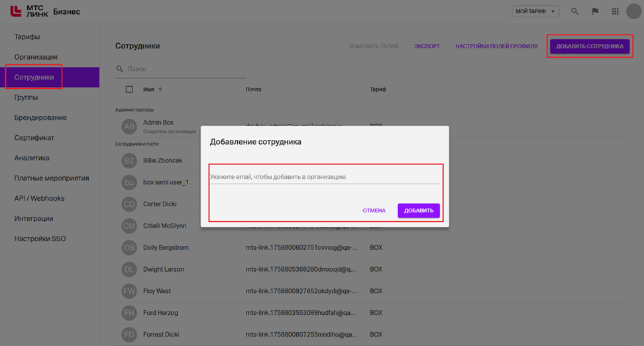644x346 pixels.
Task: Open the flag notifications icon
Action: pyautogui.click(x=595, y=11)
